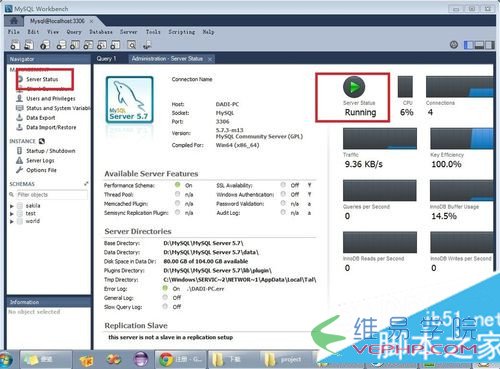
Task: Expand the test schema
Action: click(x=12, y=214)
